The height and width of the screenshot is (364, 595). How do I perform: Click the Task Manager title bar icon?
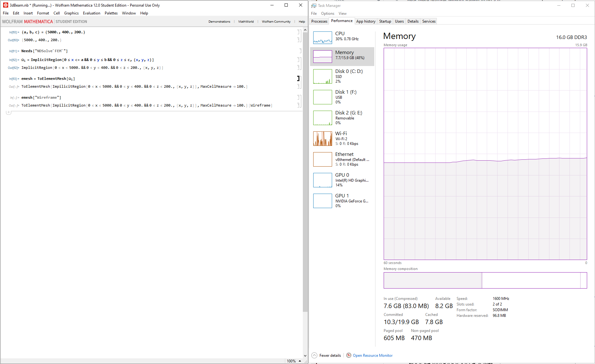point(314,6)
